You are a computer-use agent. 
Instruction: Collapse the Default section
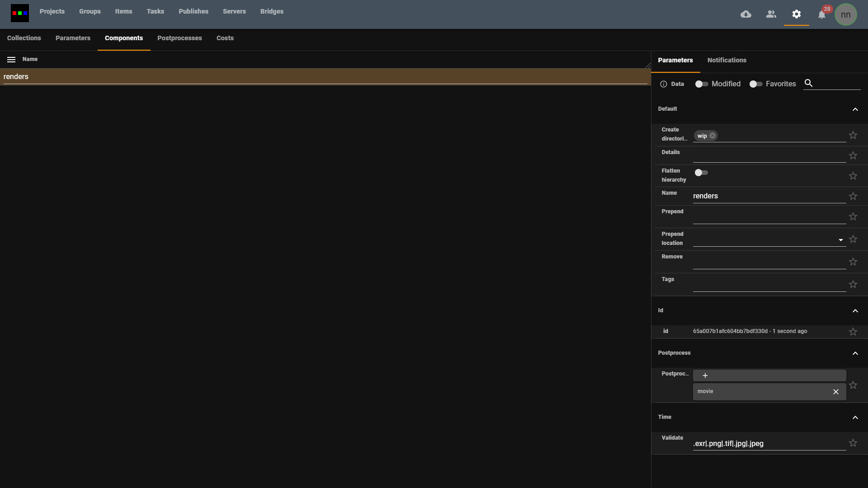855,109
